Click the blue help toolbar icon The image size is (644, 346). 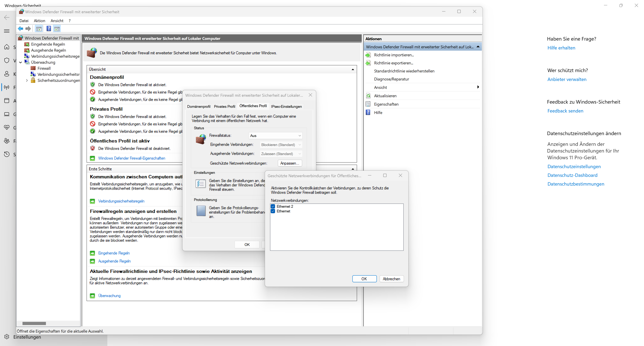pyautogui.click(x=49, y=29)
